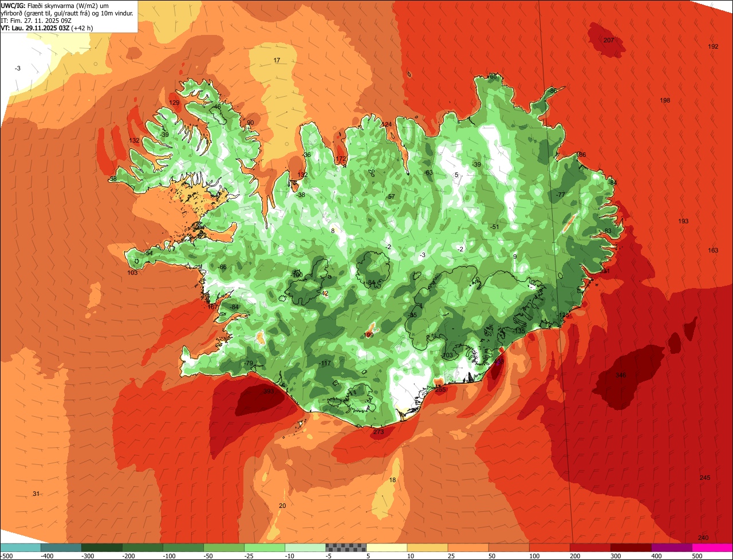Image resolution: width=733 pixels, height=560 pixels.
Task: Click the map value '135'
Action: 520,331
